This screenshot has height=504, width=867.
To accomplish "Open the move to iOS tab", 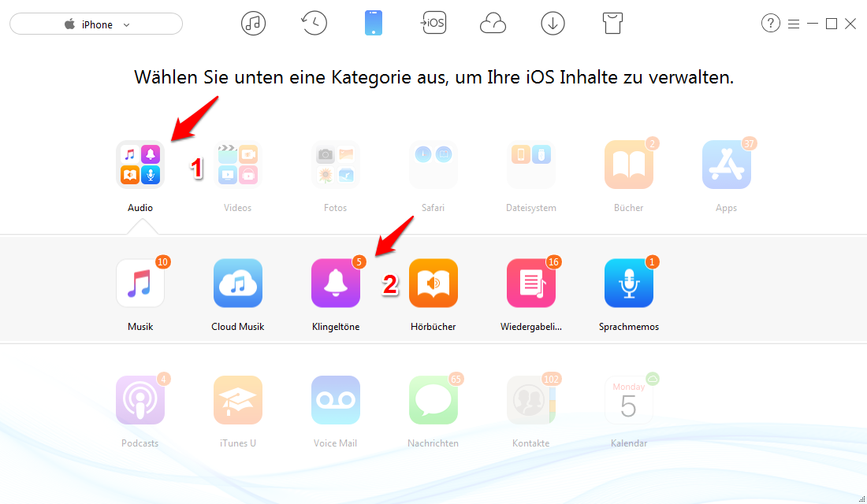I will pyautogui.click(x=433, y=23).
